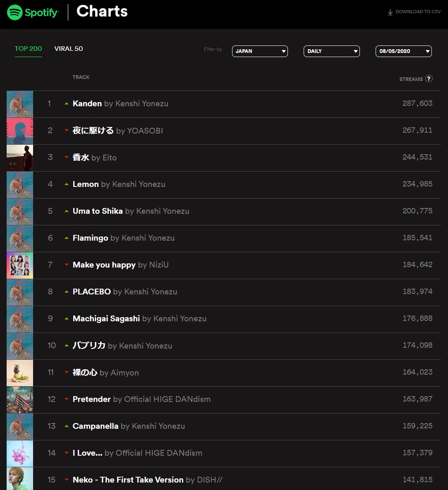This screenshot has width=448, height=490.
Task: Click the Spotify logo icon
Action: [x=15, y=12]
